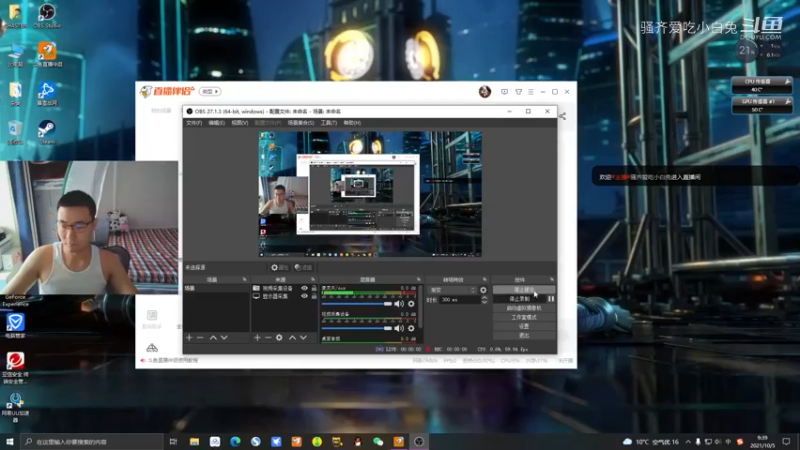
Task: Open the OBS 帮助(H) menu
Action: pyautogui.click(x=352, y=123)
